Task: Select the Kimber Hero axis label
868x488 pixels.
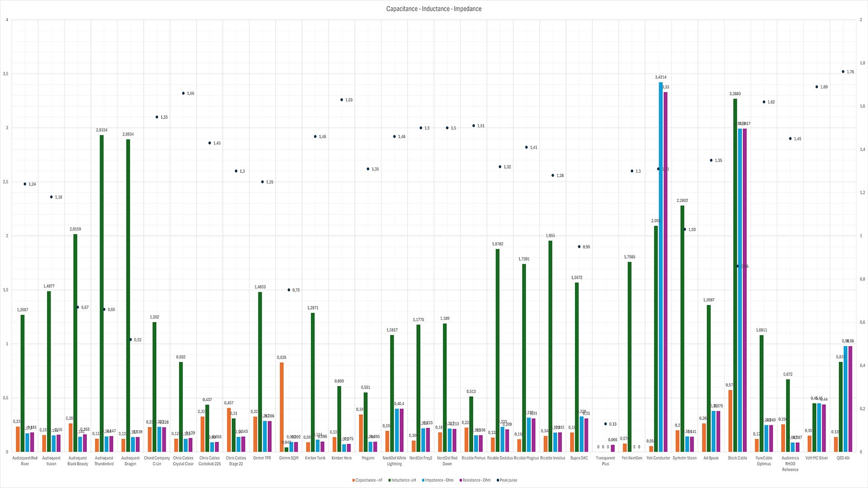Action: point(341,458)
